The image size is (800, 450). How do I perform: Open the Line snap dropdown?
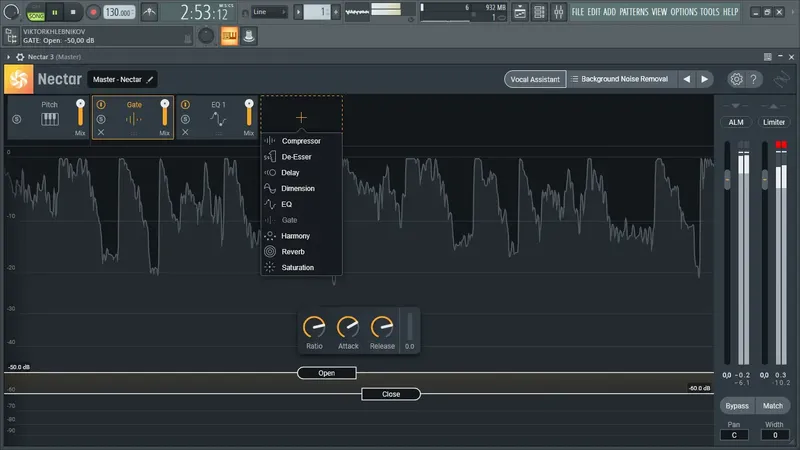269,12
